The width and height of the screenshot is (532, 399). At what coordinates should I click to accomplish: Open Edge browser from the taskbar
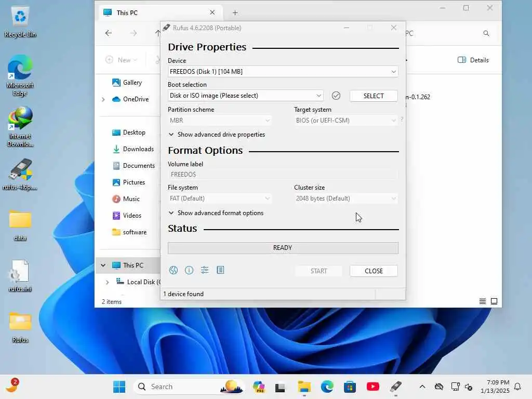pos(327,387)
